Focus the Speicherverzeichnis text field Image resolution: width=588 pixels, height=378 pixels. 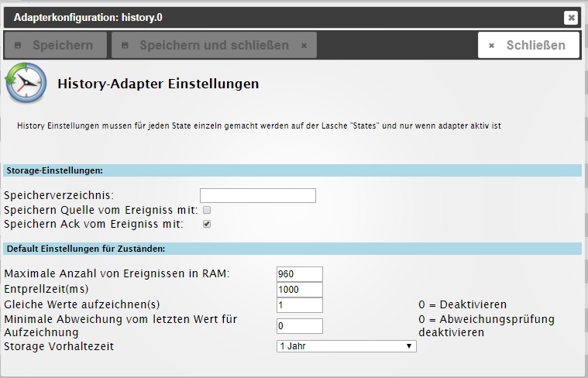tap(257, 195)
